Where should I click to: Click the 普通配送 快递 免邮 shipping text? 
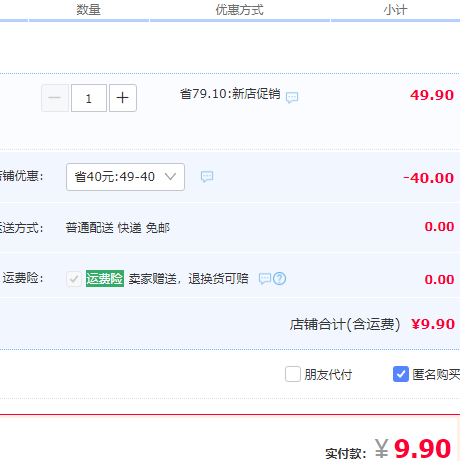(118, 228)
